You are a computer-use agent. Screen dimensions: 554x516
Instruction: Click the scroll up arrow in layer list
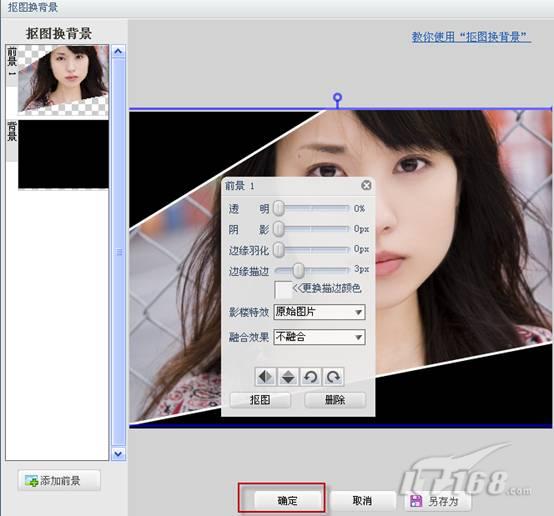tap(118, 52)
